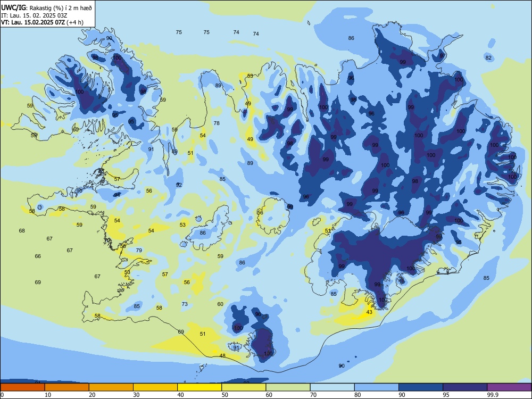Select the humidity value 73 on the map
The height and width of the screenshot is (399, 532).
point(185,304)
